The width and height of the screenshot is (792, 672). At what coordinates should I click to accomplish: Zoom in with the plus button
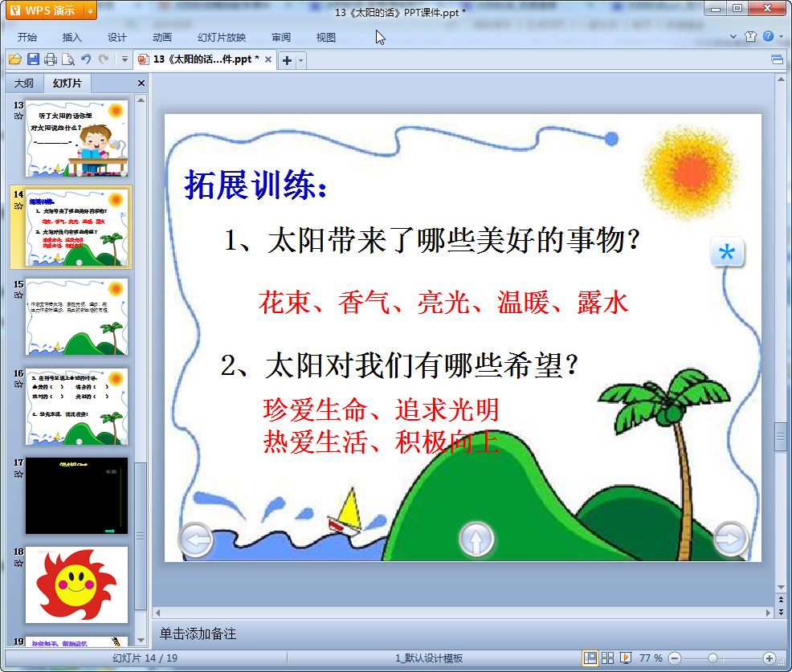click(x=770, y=658)
